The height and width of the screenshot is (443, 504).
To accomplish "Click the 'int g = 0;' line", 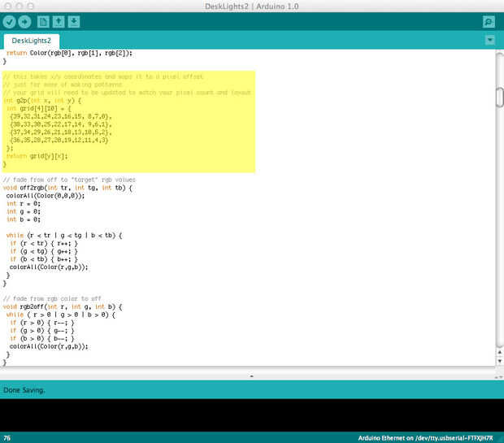I will tap(24, 211).
